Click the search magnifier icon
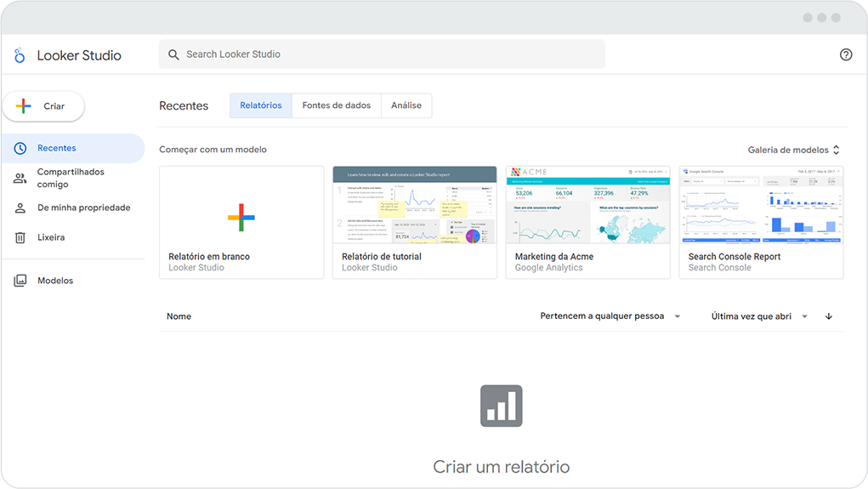The image size is (868, 489). coord(173,54)
